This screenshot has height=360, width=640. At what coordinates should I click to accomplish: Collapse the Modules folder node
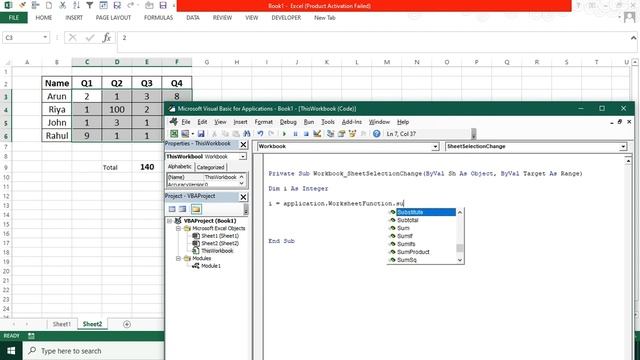[178, 258]
